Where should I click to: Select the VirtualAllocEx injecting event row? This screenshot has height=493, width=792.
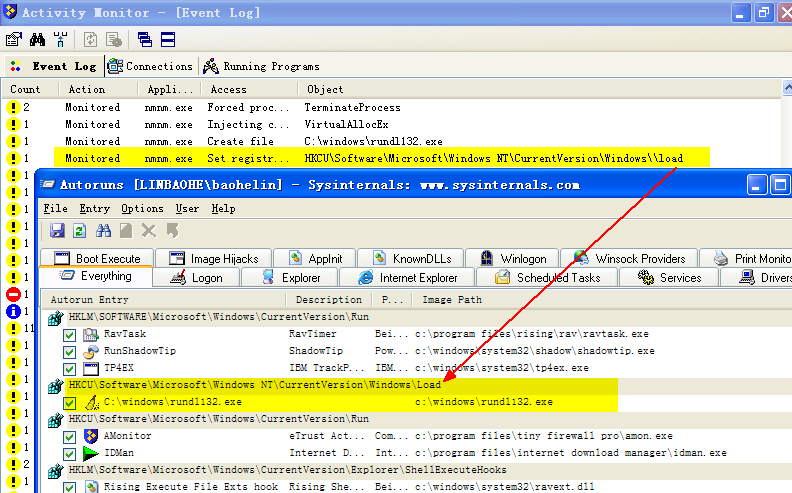(391, 124)
